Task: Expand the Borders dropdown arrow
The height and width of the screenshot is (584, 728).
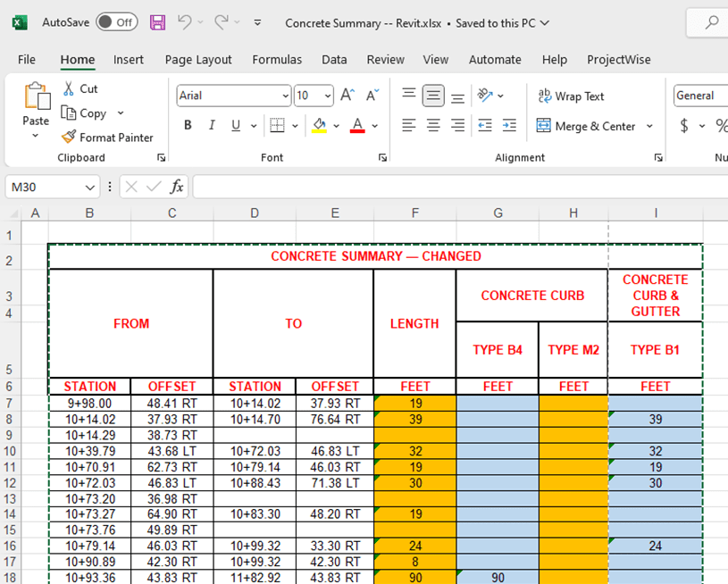Action: 295,125
